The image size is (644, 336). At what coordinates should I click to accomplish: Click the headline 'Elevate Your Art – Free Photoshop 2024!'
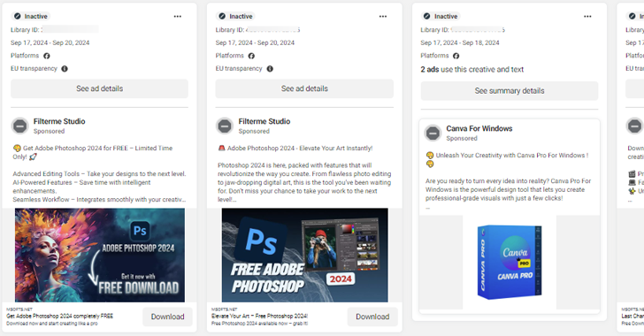[259, 317]
